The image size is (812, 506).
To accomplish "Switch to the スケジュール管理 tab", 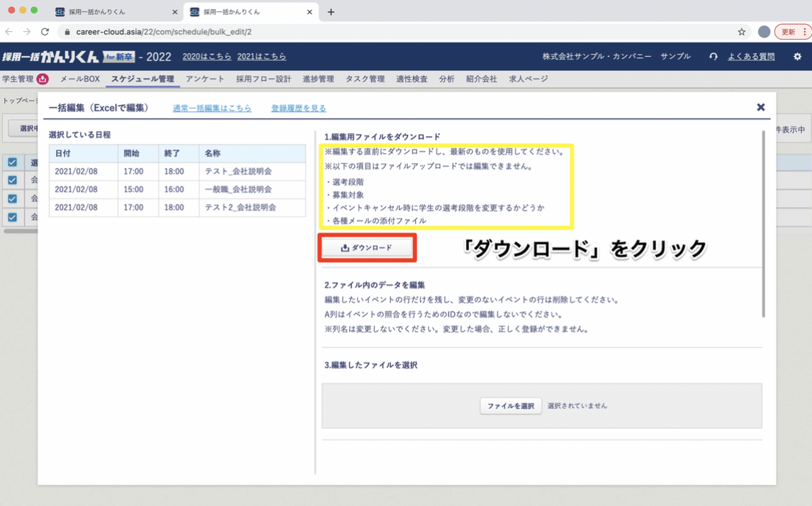I will click(142, 79).
